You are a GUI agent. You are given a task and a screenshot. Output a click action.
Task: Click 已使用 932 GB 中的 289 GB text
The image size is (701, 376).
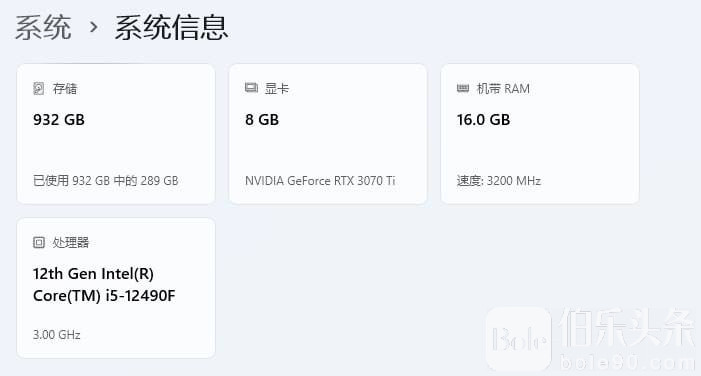tap(106, 181)
